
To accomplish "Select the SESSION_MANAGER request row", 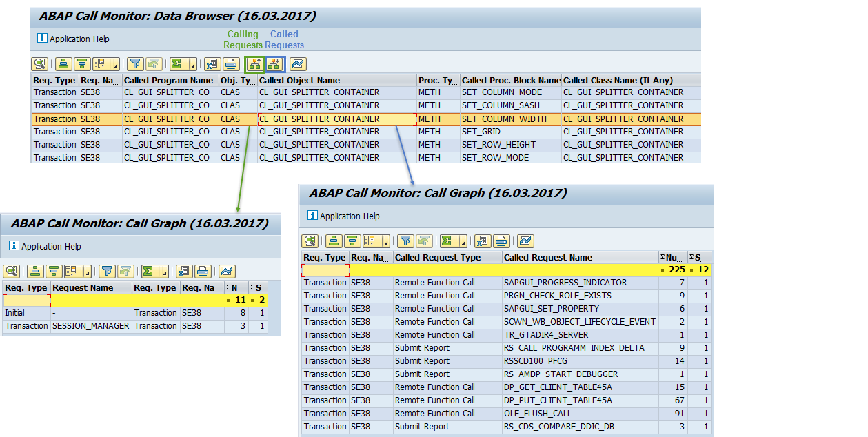I will [x=90, y=325].
